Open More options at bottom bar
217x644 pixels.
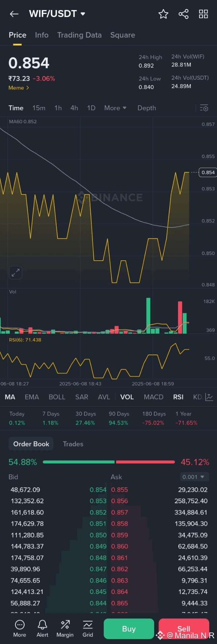(20, 629)
